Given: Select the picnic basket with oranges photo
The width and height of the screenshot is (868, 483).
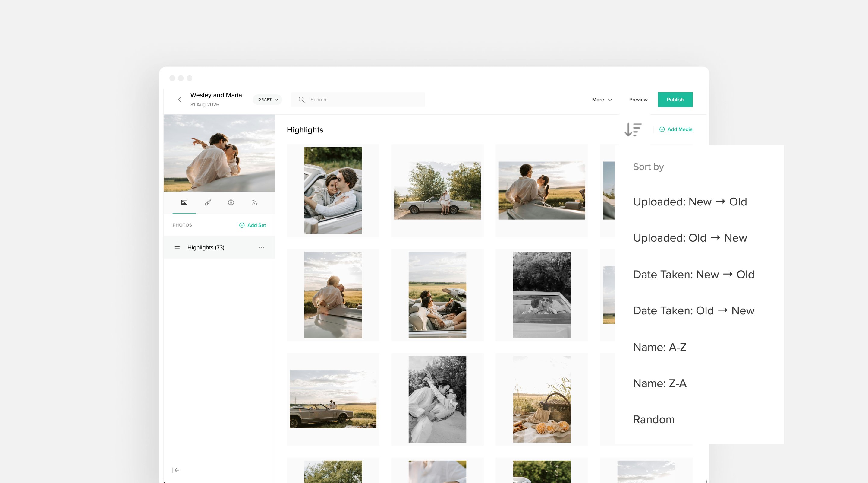Looking at the screenshot, I should [542, 399].
